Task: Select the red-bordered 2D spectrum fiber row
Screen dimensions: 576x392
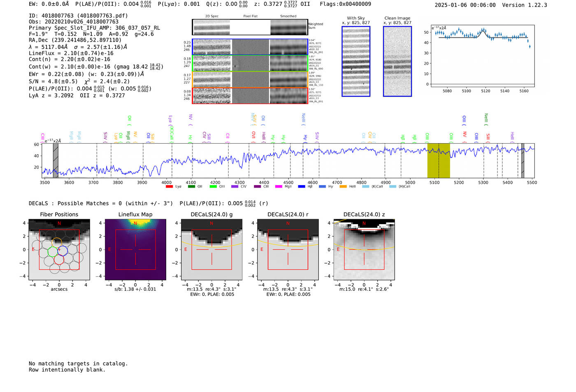Action: 250,95
